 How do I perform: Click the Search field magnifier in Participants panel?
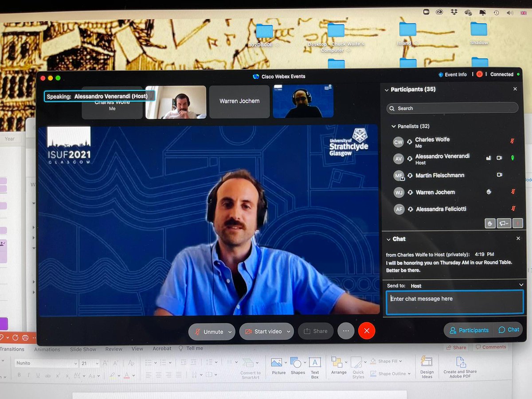[x=392, y=108]
